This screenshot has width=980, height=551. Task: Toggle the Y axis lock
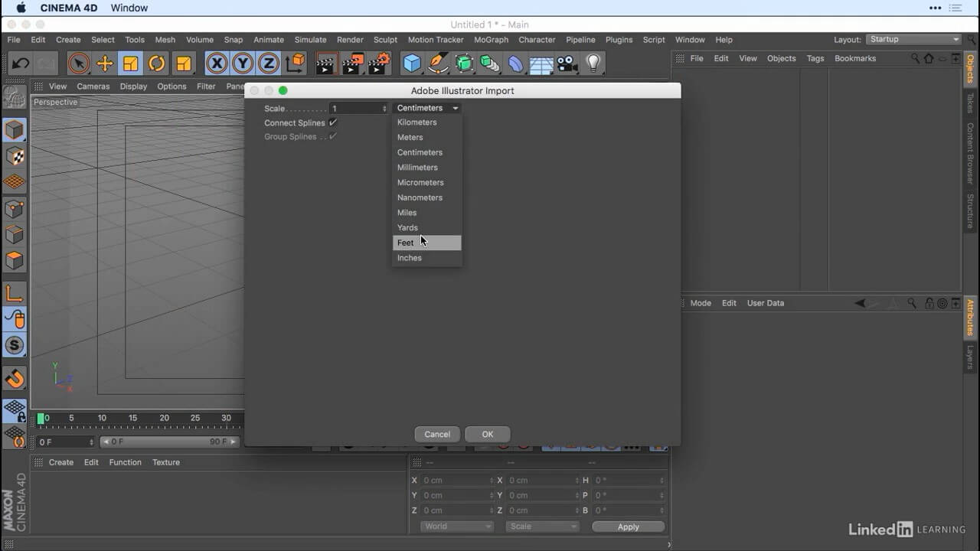[x=243, y=64]
